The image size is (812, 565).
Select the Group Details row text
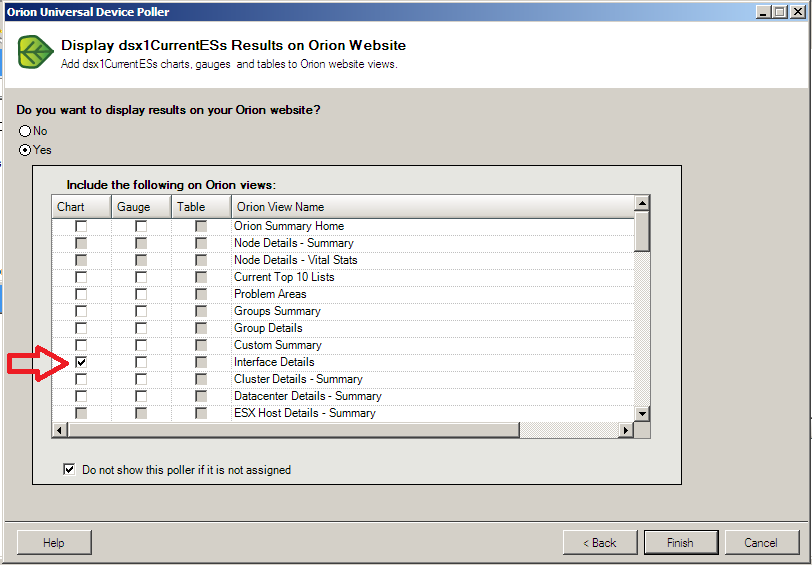pyautogui.click(x=268, y=328)
